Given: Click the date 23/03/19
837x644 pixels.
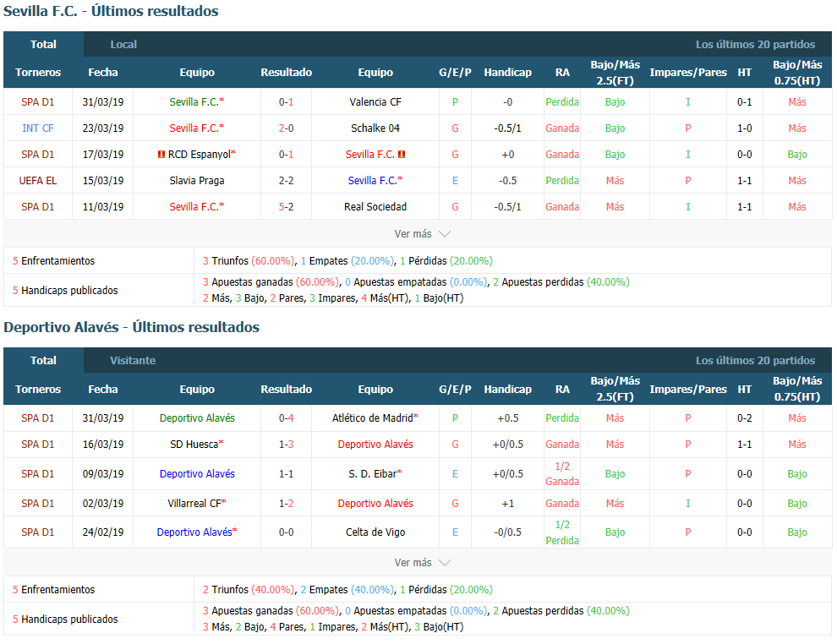Looking at the screenshot, I should point(103,128).
